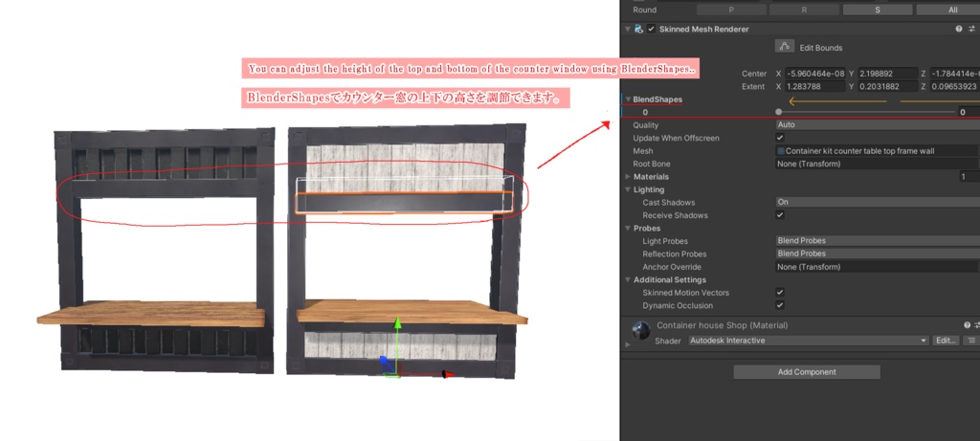Click the Extent X value field
Viewport: 980px width, 441px height.
(815, 87)
